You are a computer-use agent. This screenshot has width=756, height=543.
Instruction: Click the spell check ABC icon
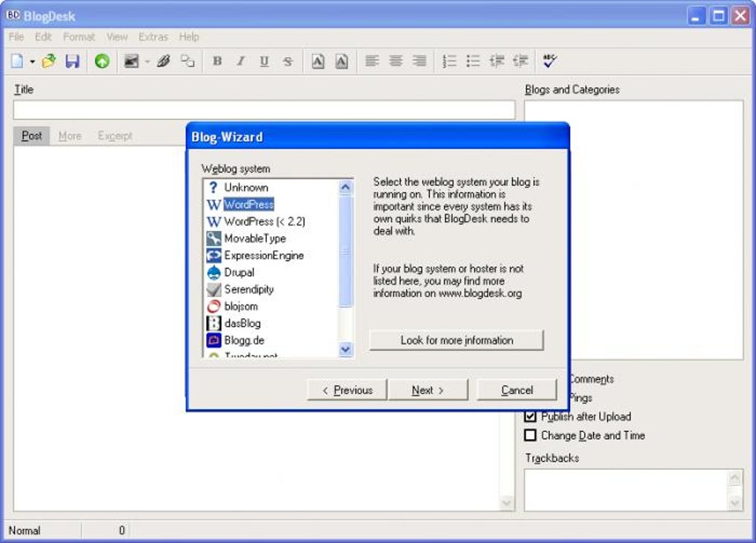coord(550,61)
